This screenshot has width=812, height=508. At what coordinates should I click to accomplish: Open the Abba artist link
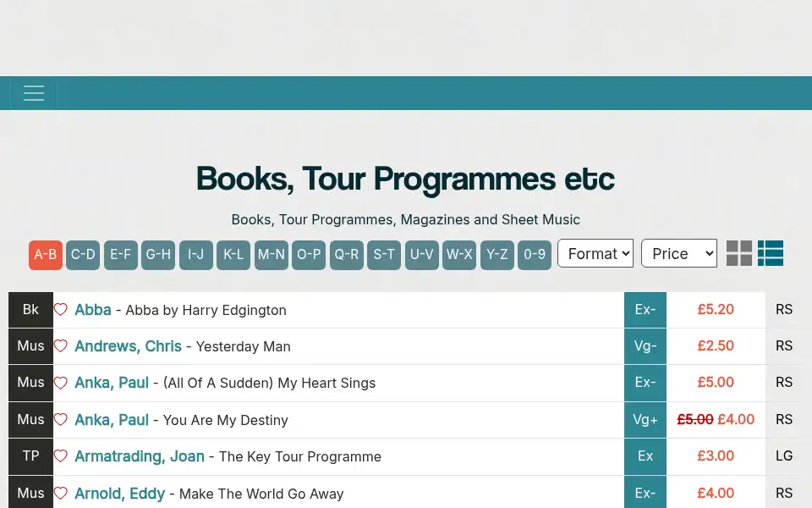93,310
